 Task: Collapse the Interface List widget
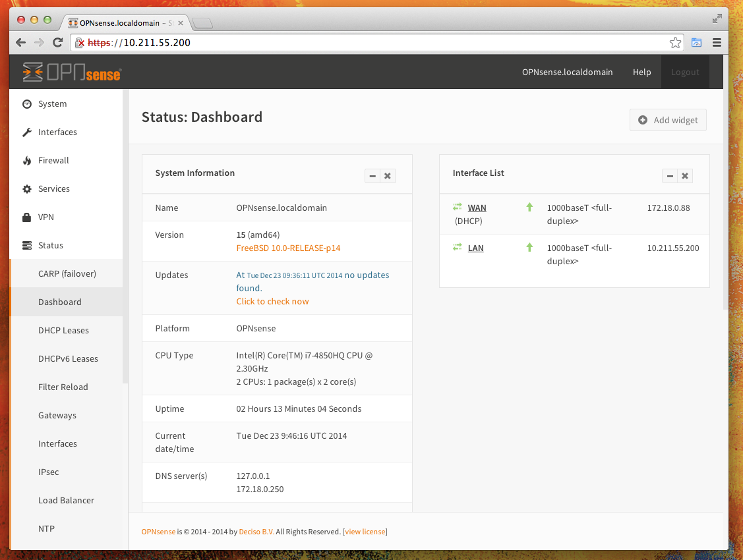pos(670,176)
